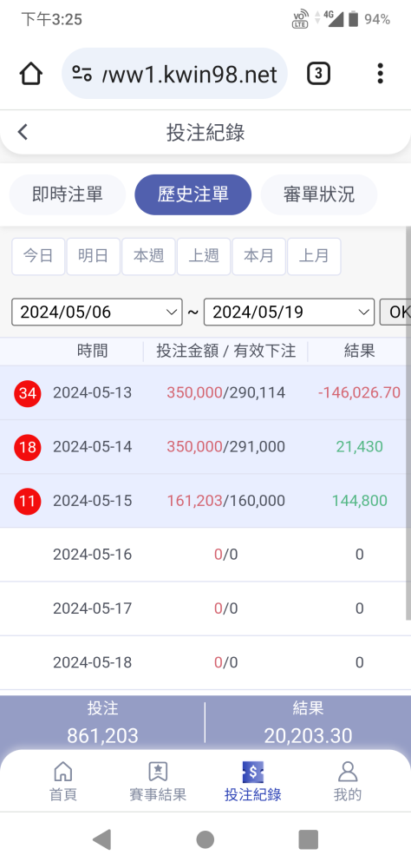This screenshot has width=411, height=868.
Task: Tap the URL address field kwin98.net
Action: [175, 74]
